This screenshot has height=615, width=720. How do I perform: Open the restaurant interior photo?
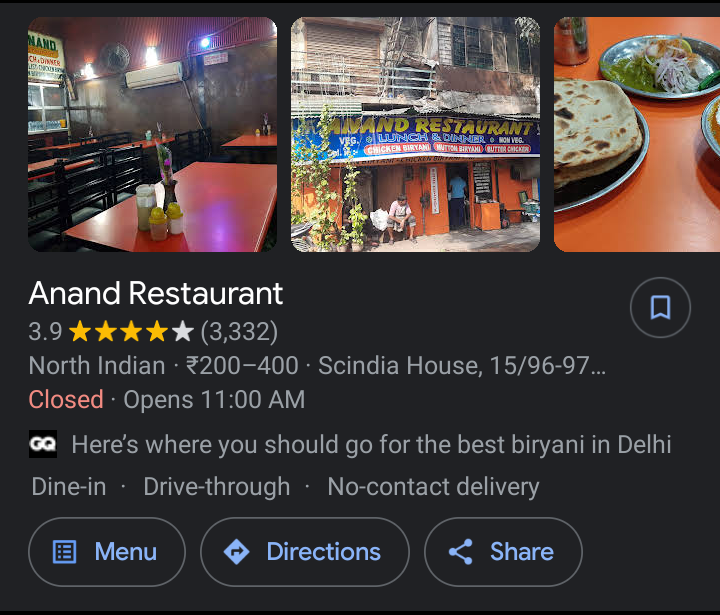tap(152, 134)
